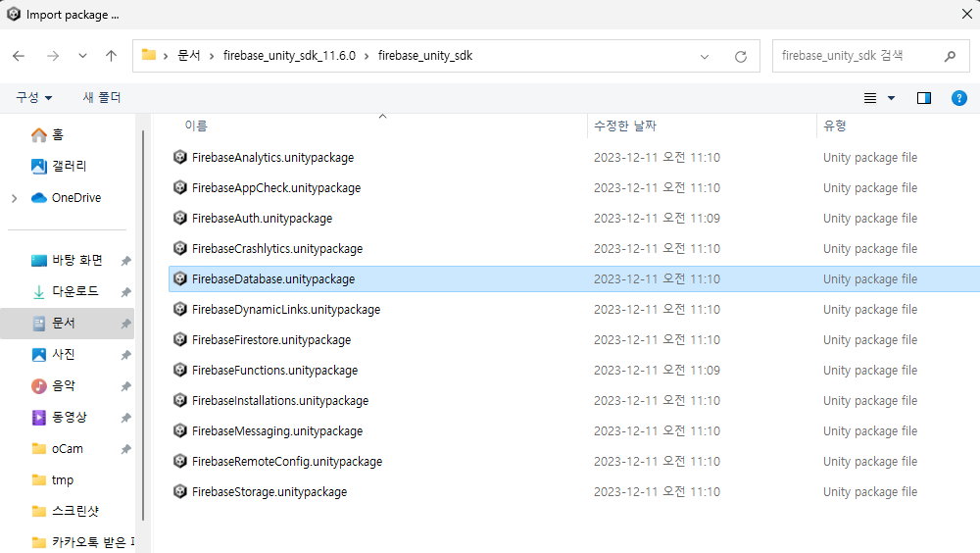Click Unity icon beside FirebaseStorage

click(x=180, y=491)
